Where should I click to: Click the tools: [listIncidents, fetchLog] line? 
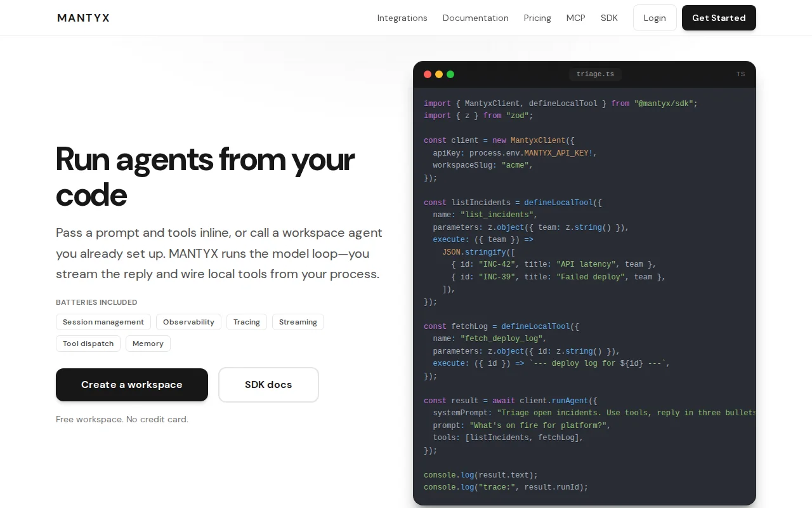click(508, 438)
